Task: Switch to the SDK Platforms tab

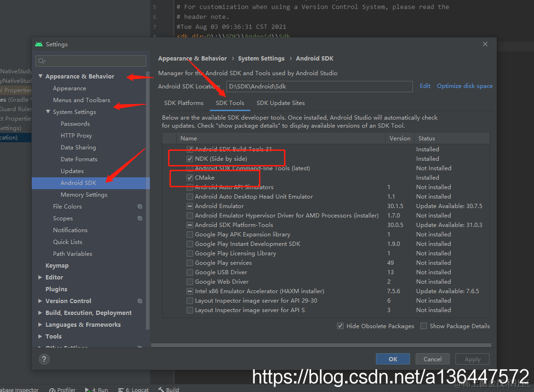Action: (184, 103)
